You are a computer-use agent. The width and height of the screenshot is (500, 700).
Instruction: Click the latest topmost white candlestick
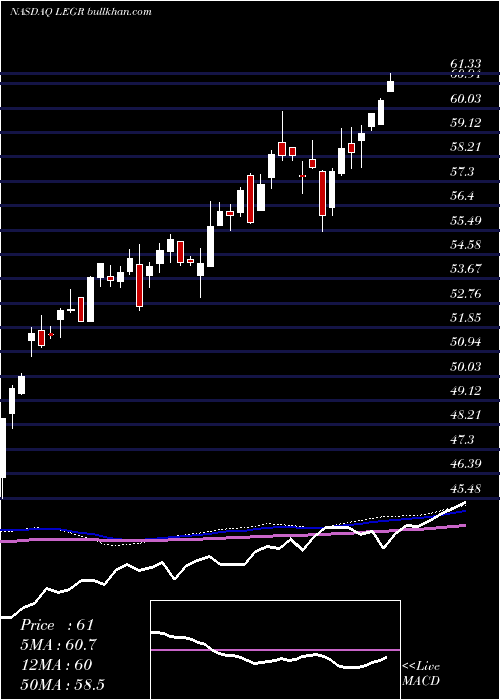point(391,85)
